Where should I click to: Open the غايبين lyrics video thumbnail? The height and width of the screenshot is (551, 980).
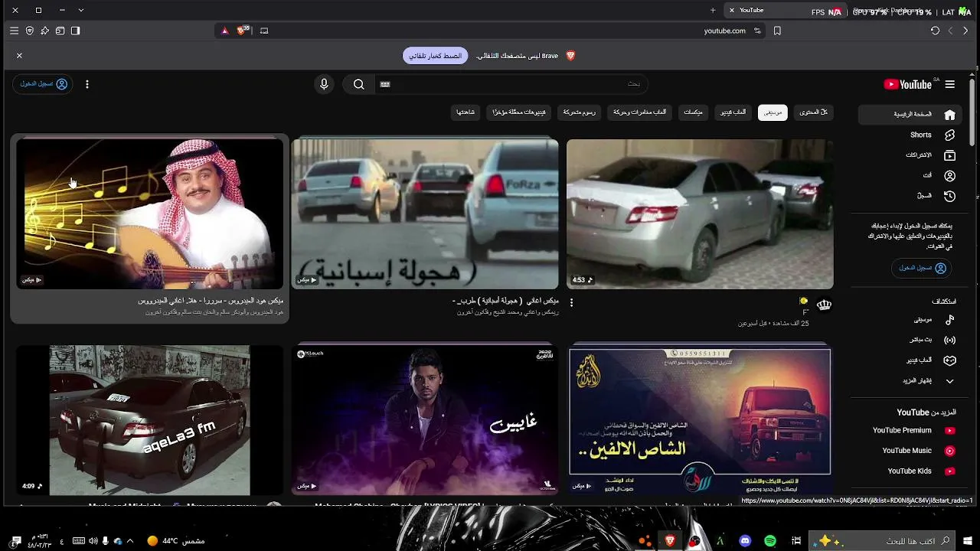click(425, 420)
